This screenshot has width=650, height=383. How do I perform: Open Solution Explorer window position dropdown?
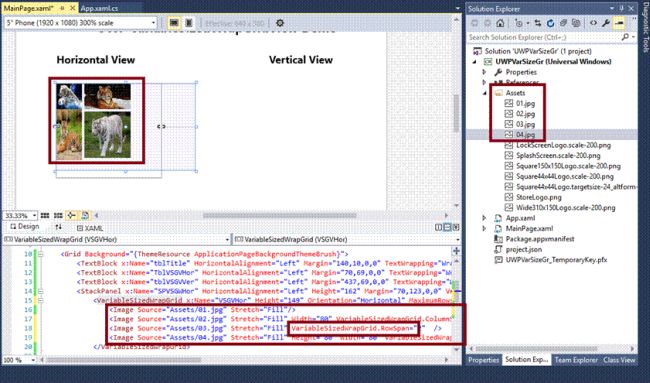(x=612, y=8)
